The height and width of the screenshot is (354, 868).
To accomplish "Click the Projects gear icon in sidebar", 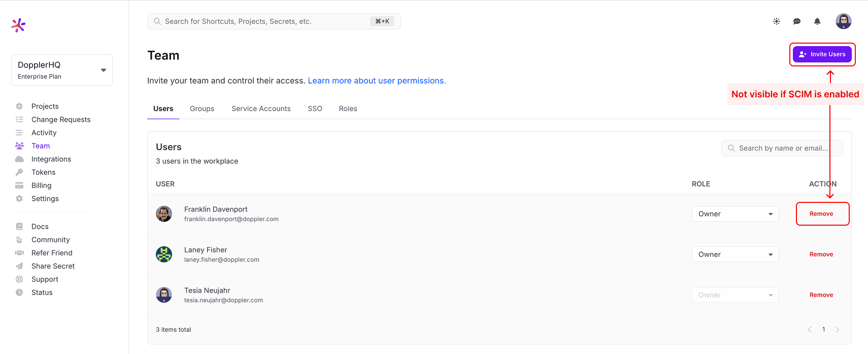I will [x=19, y=106].
